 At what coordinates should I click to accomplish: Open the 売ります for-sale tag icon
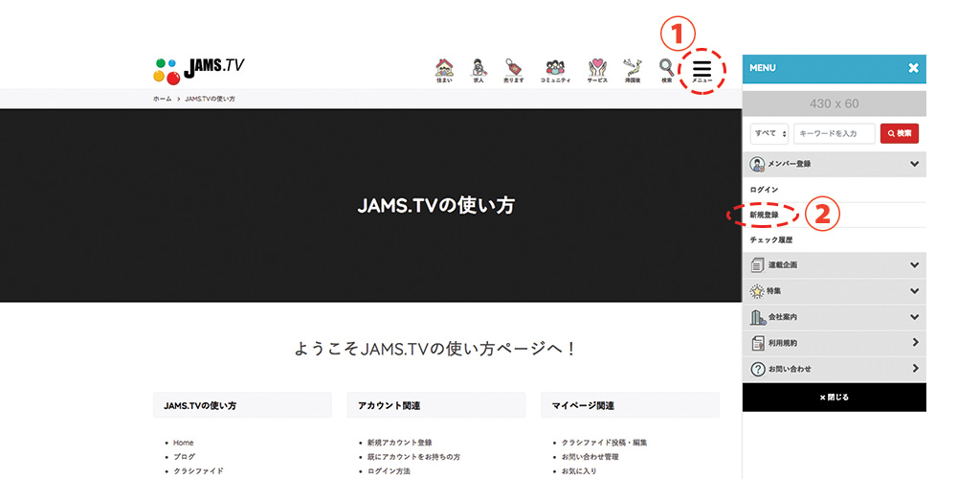tap(514, 71)
